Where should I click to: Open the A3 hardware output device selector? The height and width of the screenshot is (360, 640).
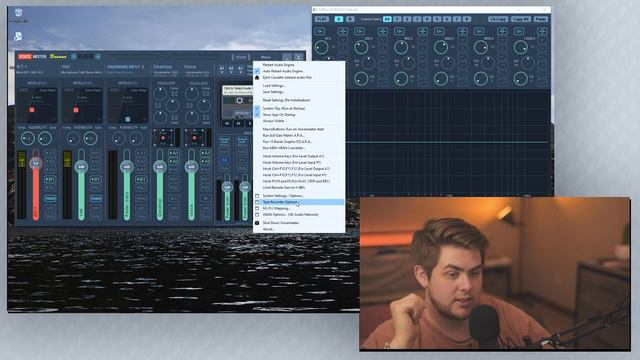click(240, 69)
